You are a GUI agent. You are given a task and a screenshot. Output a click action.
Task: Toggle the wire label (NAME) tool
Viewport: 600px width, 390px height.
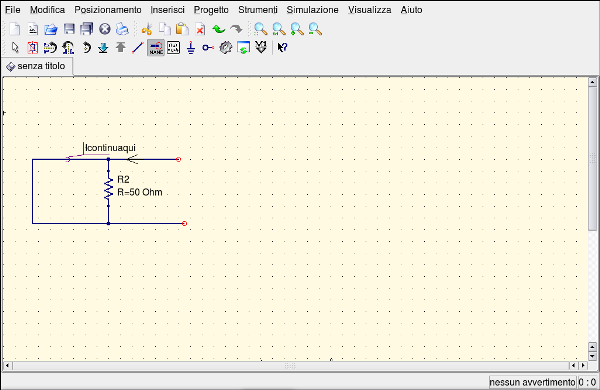coord(156,47)
